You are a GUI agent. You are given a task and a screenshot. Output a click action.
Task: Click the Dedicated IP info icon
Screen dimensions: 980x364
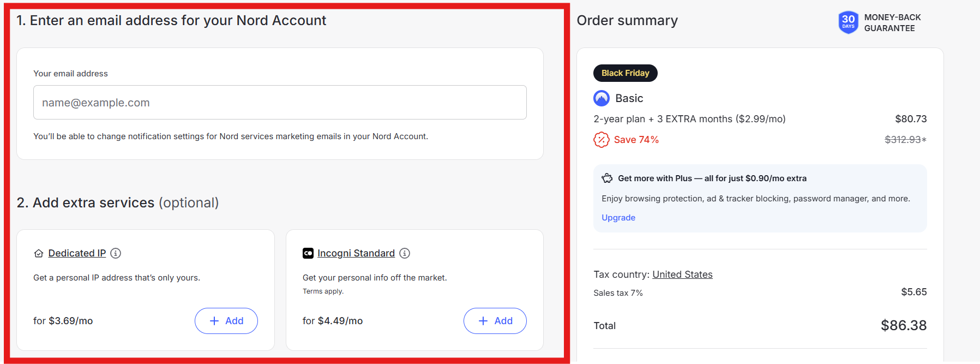click(x=116, y=253)
